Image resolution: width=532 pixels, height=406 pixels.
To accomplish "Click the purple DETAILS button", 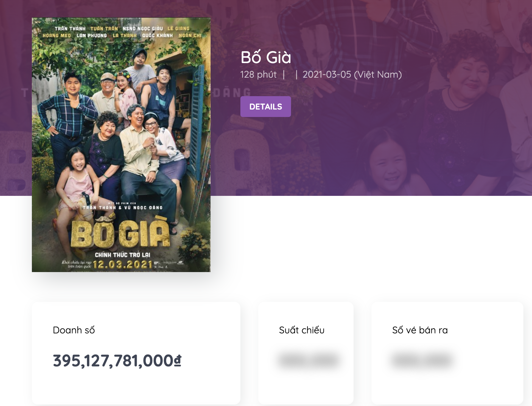I will coord(265,107).
